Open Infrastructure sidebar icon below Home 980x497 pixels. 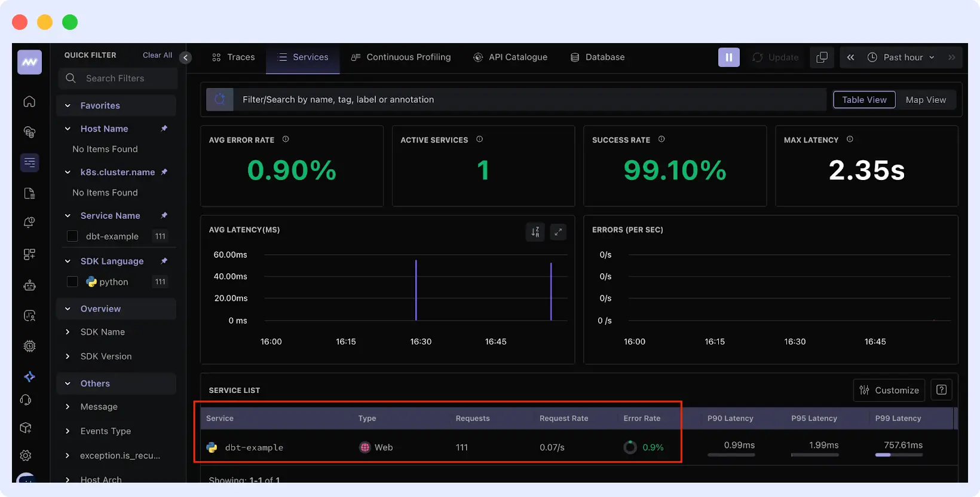[x=29, y=132]
